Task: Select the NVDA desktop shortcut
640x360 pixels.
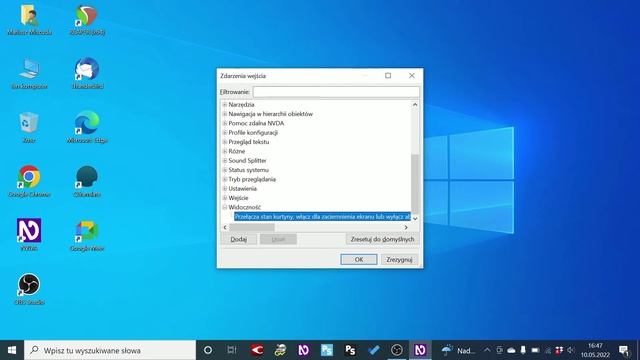Action: [29, 235]
